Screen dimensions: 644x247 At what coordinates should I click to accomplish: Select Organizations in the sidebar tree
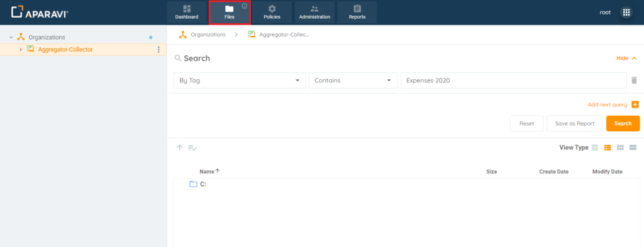click(x=47, y=37)
